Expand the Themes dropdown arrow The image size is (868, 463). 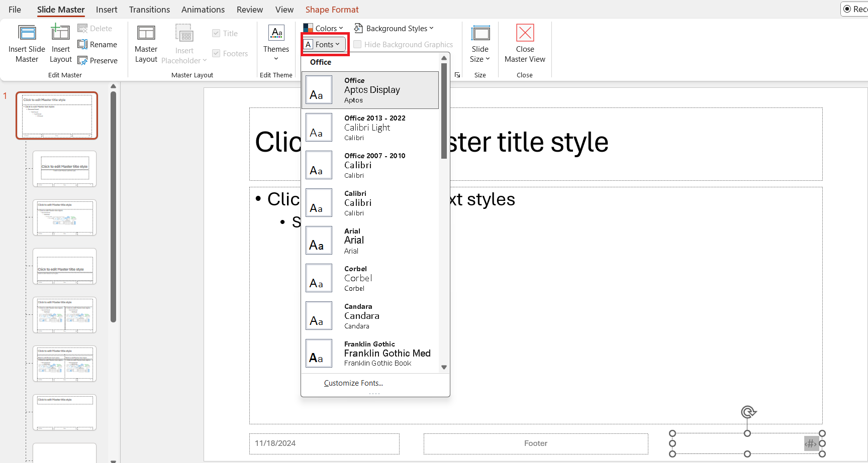point(276,59)
